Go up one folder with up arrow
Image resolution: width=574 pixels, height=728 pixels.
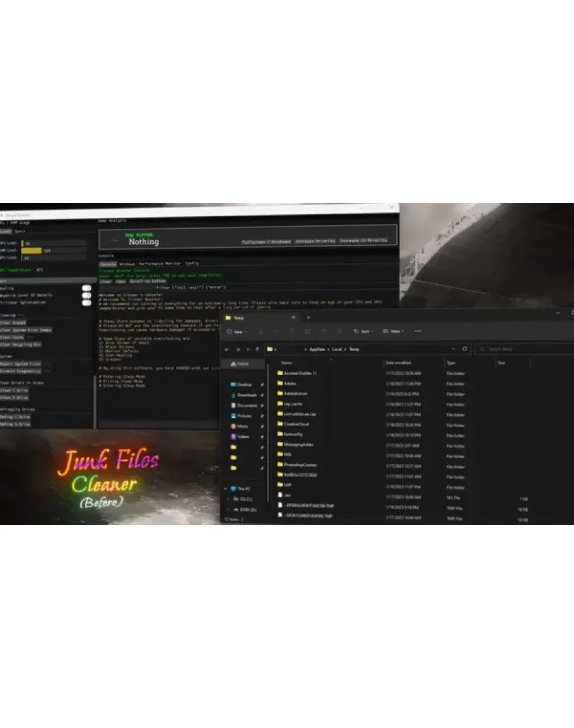click(257, 349)
